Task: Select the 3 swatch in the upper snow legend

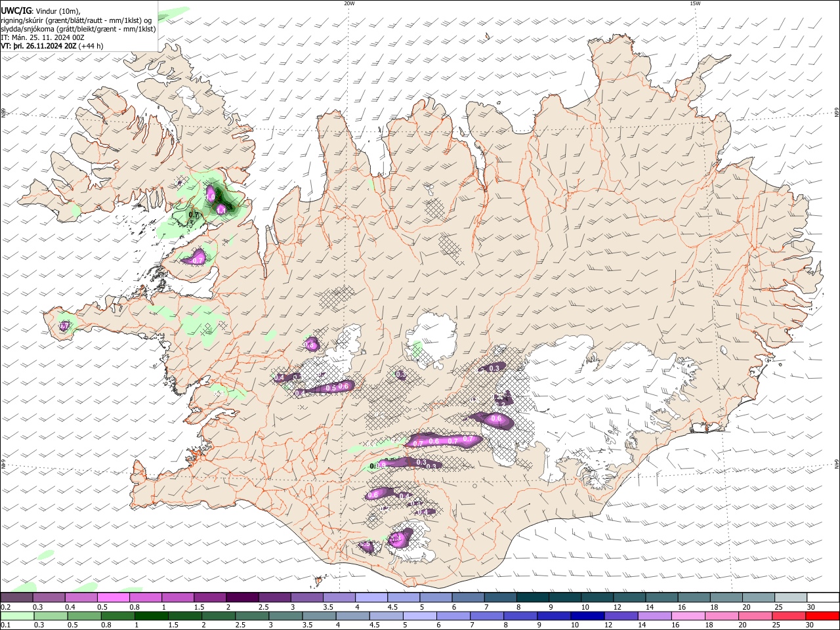Action: [x=306, y=597]
